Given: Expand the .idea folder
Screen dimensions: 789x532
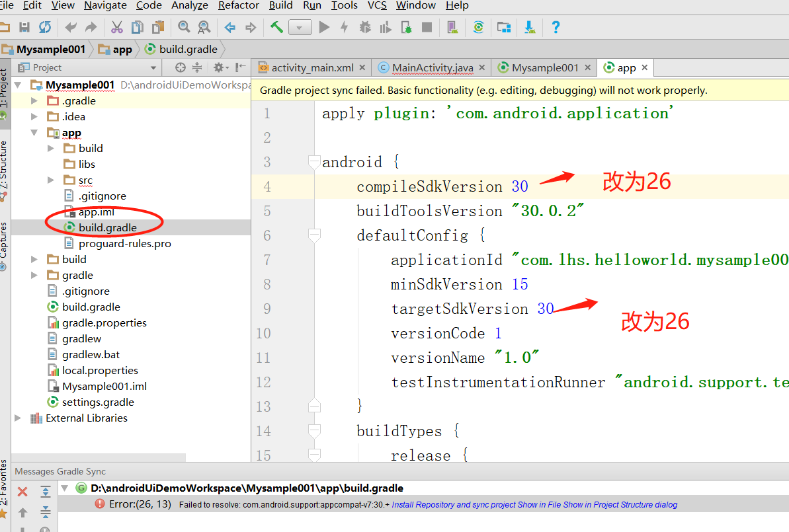Looking at the screenshot, I should (x=34, y=117).
